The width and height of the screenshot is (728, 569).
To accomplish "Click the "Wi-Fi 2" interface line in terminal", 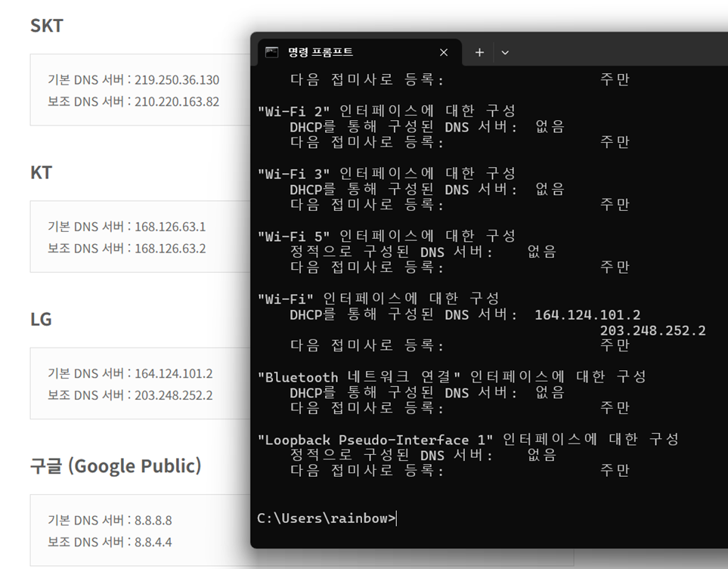I will tap(386, 111).
